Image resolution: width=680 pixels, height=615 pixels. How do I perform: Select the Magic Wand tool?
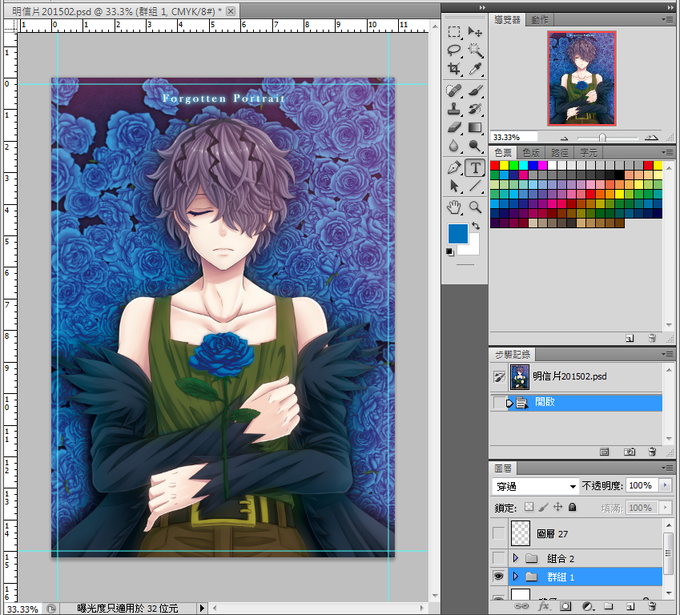[x=475, y=50]
